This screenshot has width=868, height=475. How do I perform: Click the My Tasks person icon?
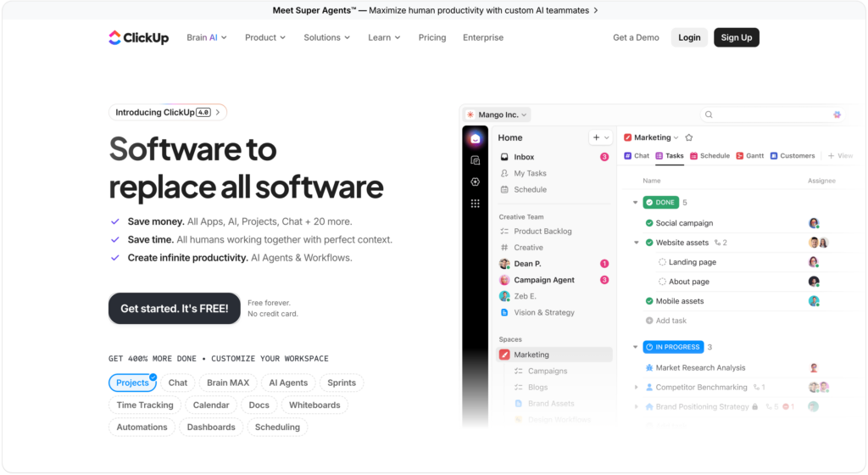pos(504,173)
